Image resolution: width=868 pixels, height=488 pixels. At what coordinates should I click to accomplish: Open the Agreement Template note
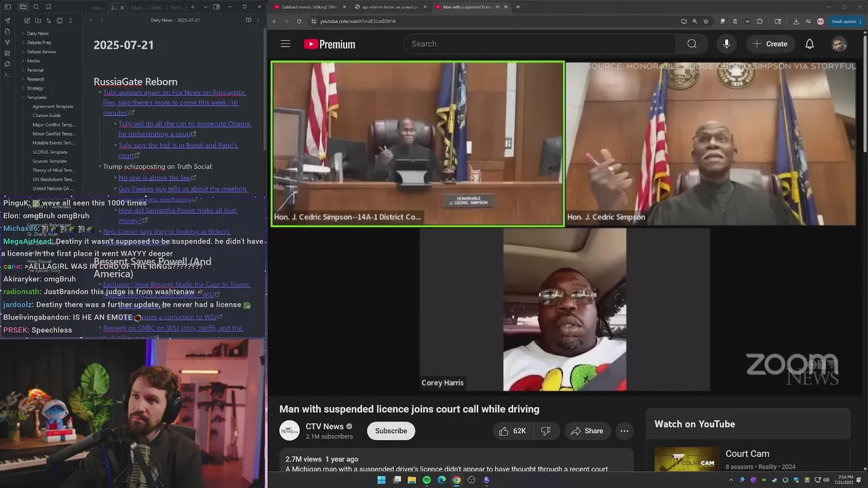pos(53,106)
